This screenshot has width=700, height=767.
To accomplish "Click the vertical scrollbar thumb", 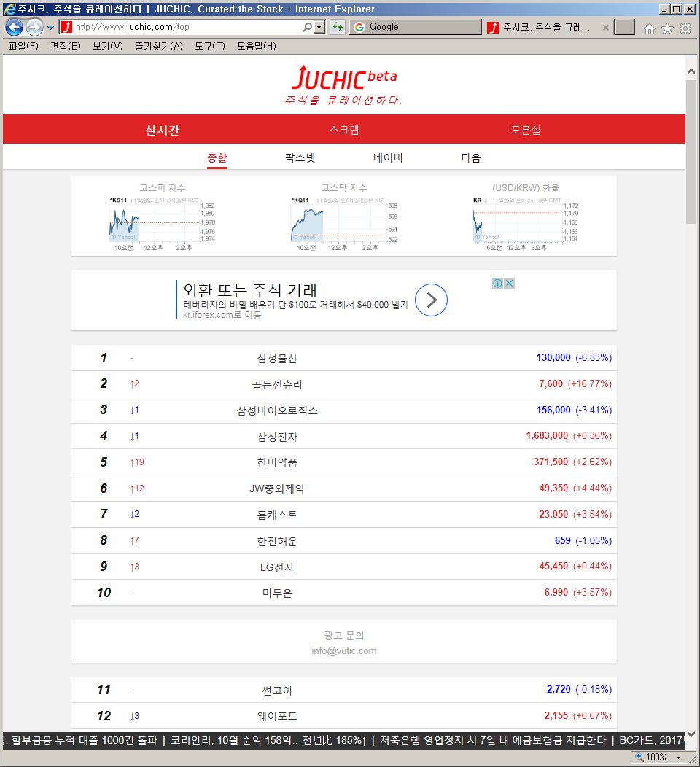I will pos(691,152).
